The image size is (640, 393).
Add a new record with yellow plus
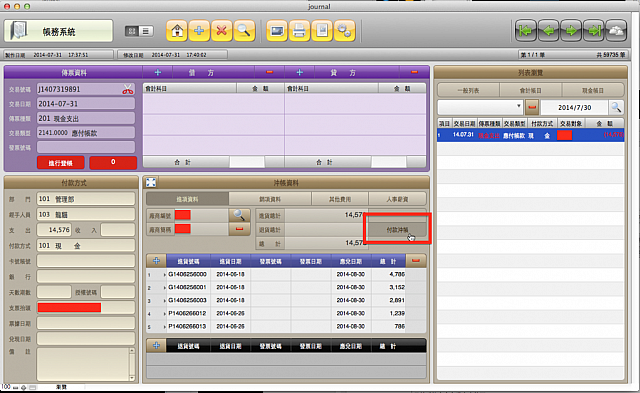tap(199, 31)
